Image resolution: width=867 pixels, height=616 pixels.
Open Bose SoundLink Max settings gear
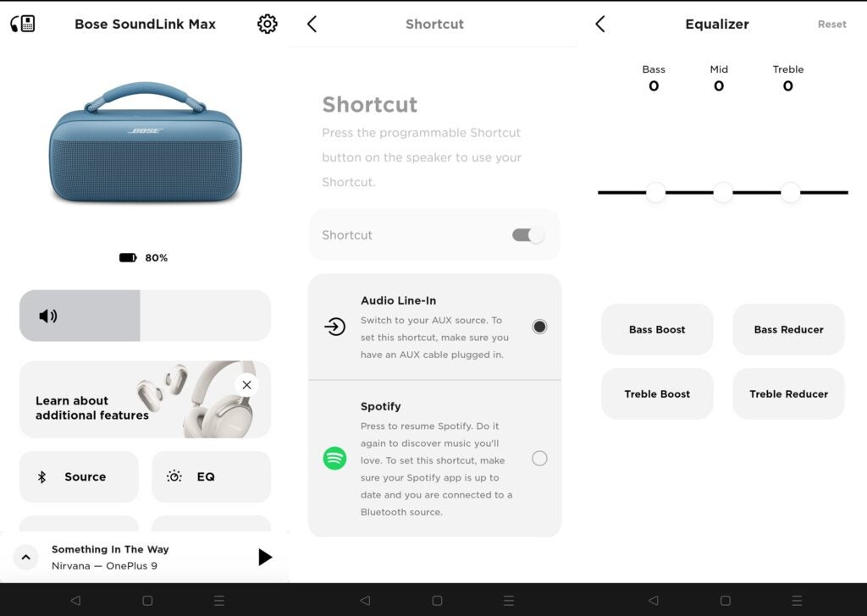[267, 24]
